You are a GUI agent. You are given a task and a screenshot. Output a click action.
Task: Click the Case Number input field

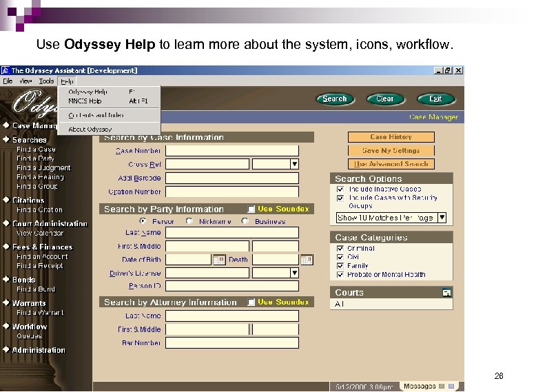[232, 151]
